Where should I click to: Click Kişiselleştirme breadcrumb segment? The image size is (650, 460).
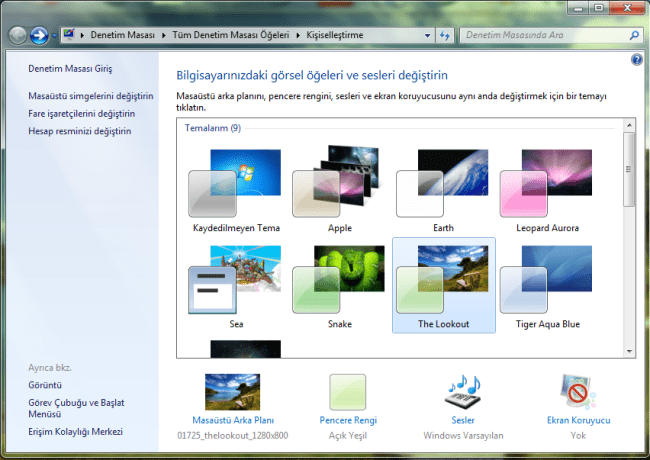coord(335,35)
